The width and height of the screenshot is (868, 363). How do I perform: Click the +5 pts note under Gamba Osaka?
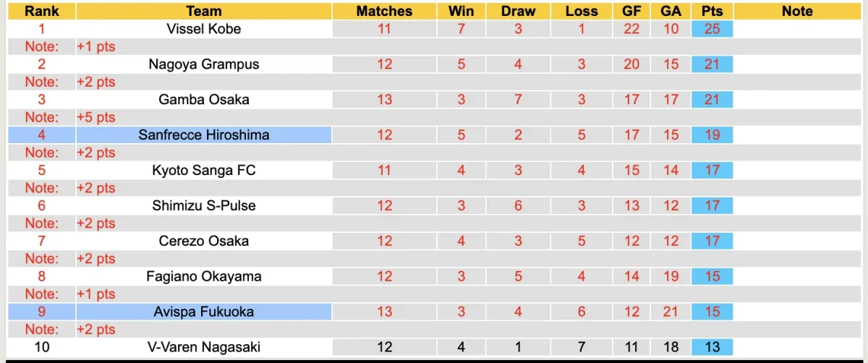coord(96,117)
